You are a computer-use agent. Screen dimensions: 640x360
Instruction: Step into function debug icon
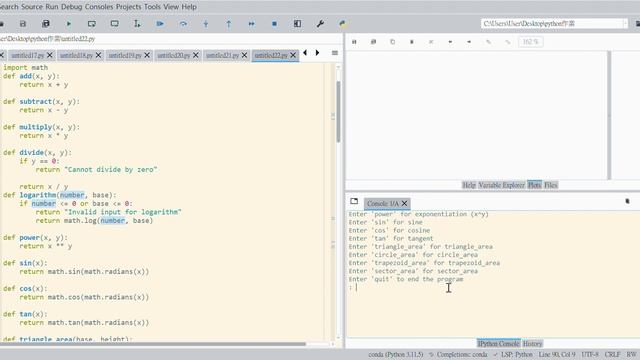pos(206,24)
